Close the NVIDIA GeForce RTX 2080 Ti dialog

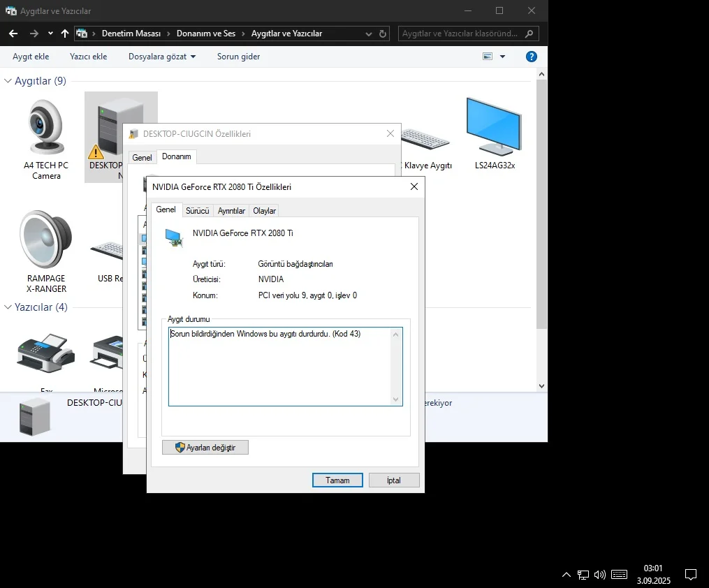click(x=414, y=186)
